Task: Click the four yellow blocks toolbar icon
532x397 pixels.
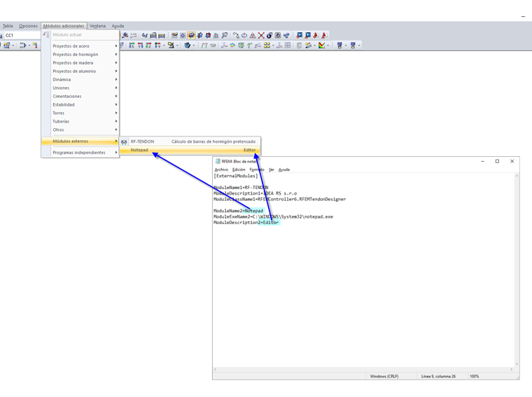Action: pos(267,45)
